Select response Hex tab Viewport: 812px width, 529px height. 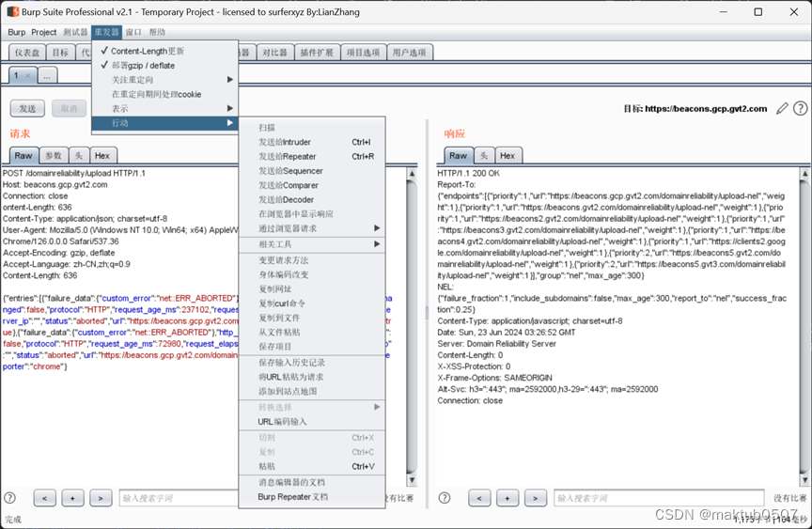point(507,155)
